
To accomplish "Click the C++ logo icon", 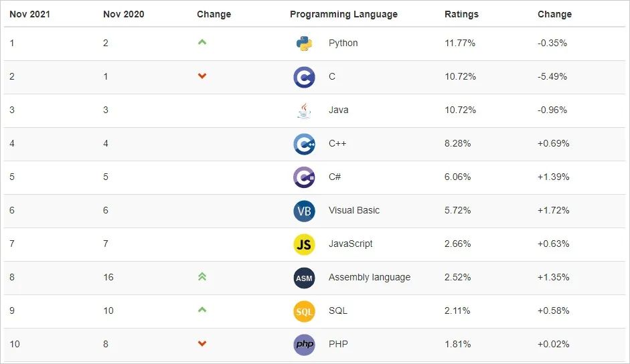I will [304, 144].
